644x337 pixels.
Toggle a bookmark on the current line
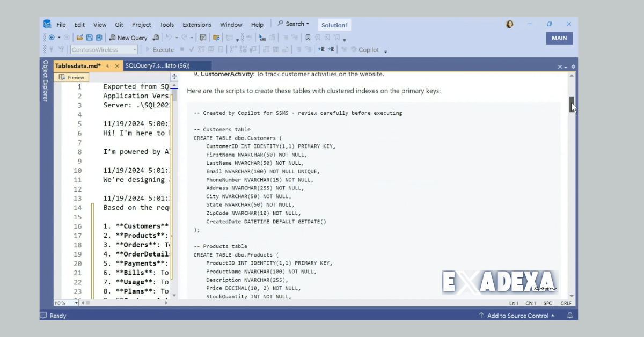click(308, 37)
